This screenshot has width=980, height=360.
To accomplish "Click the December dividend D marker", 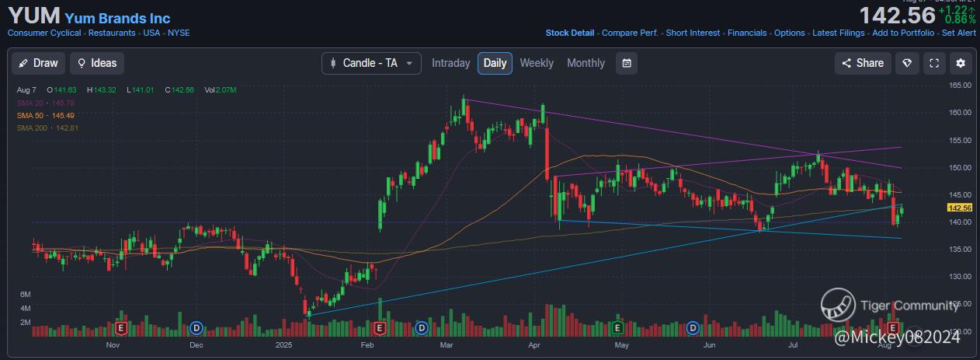I will click(196, 327).
